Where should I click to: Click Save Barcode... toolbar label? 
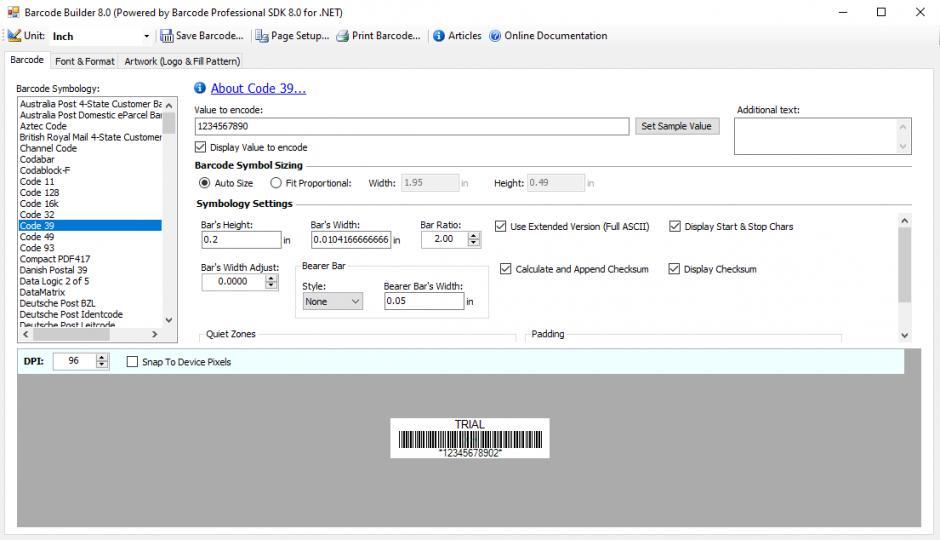pyautogui.click(x=210, y=36)
